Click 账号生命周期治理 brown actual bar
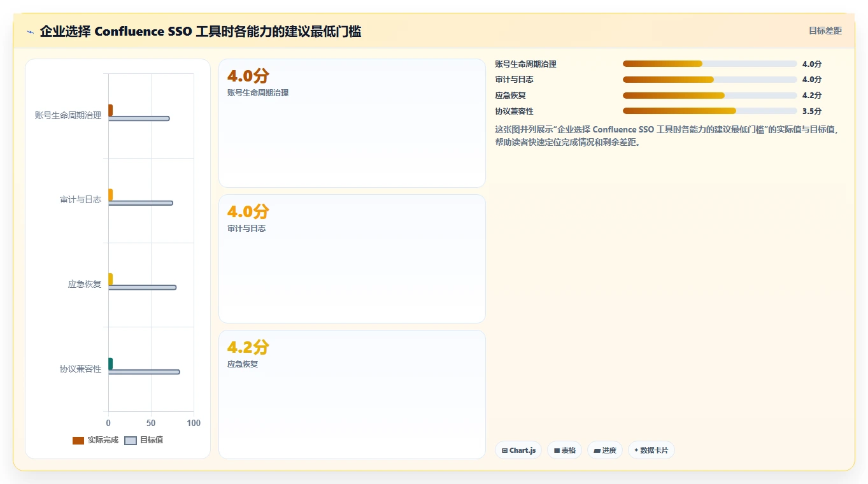Viewport: 868px width, 484px height. [110, 110]
